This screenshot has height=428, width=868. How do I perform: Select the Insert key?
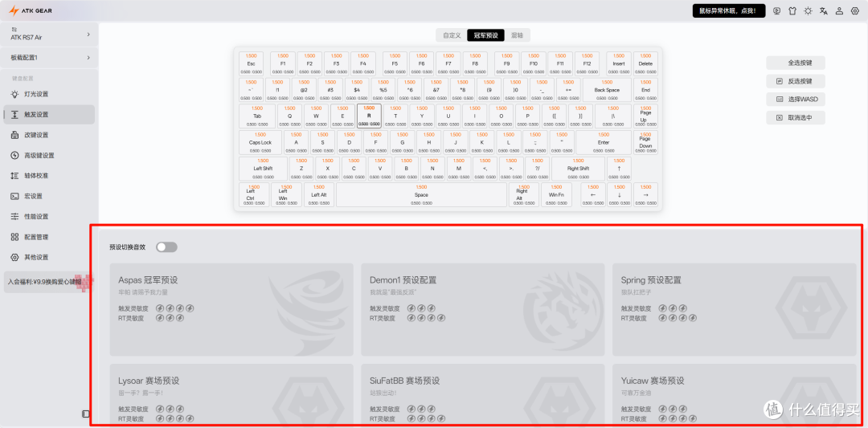(x=619, y=63)
